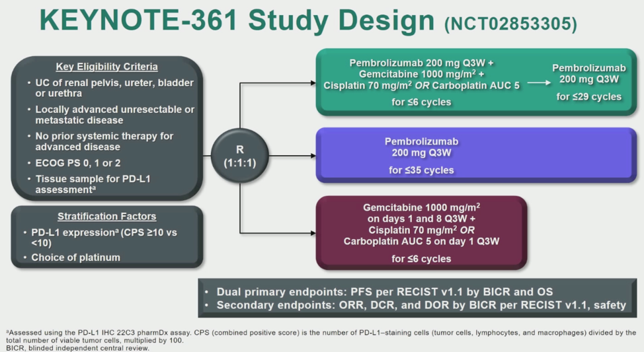Image resolution: width=644 pixels, height=352 pixels.
Task: Select 'for ≤35 cycles' text
Action: point(421,170)
